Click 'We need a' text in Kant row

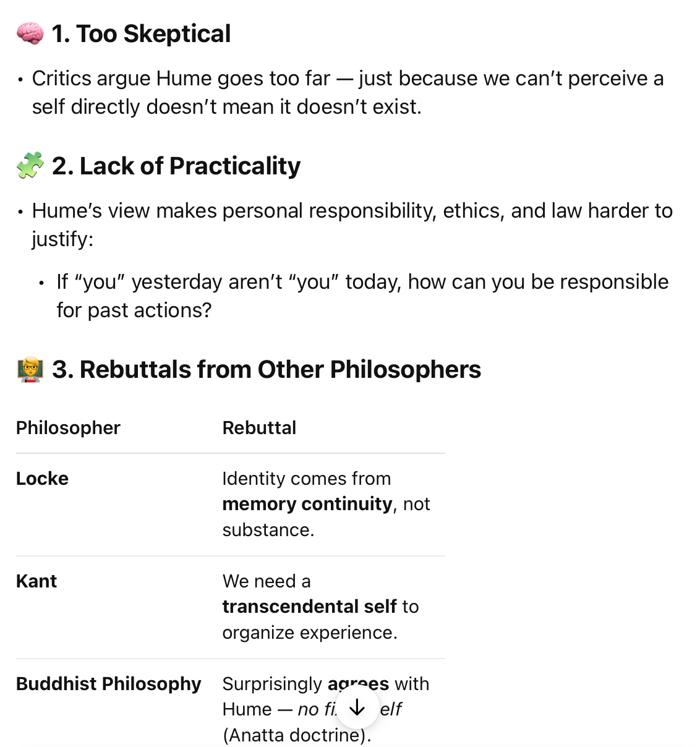pyautogui.click(x=267, y=581)
